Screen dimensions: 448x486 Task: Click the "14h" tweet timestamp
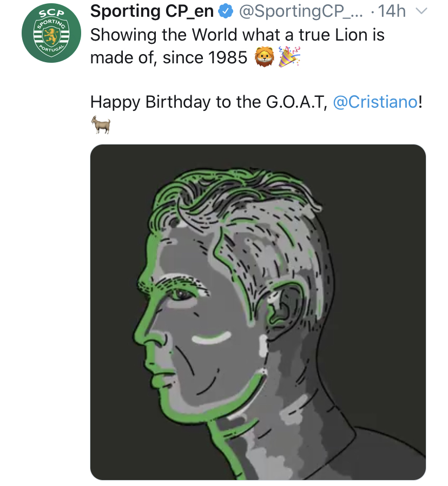point(392,12)
